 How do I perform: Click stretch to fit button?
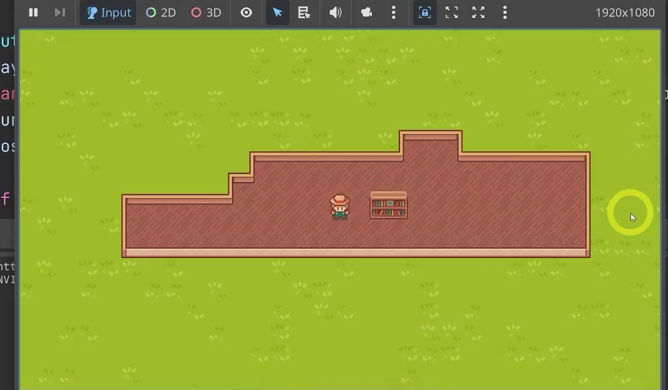[478, 12]
